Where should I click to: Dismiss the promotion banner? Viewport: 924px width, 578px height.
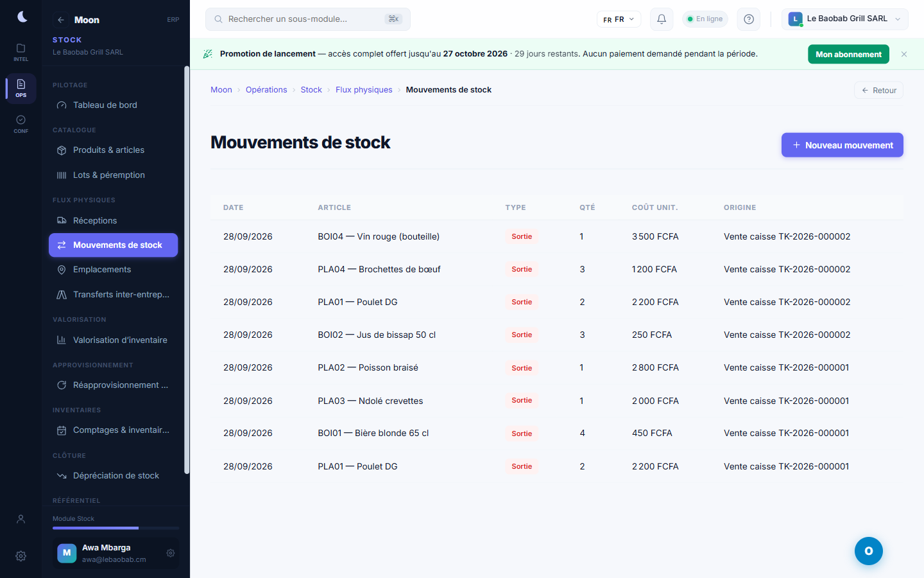click(904, 55)
